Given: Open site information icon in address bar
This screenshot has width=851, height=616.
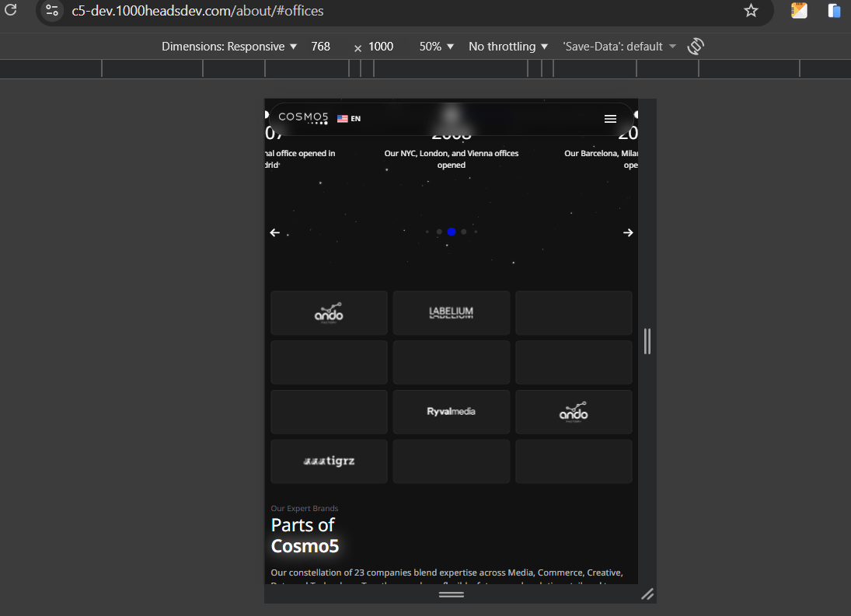Looking at the screenshot, I should [52, 10].
